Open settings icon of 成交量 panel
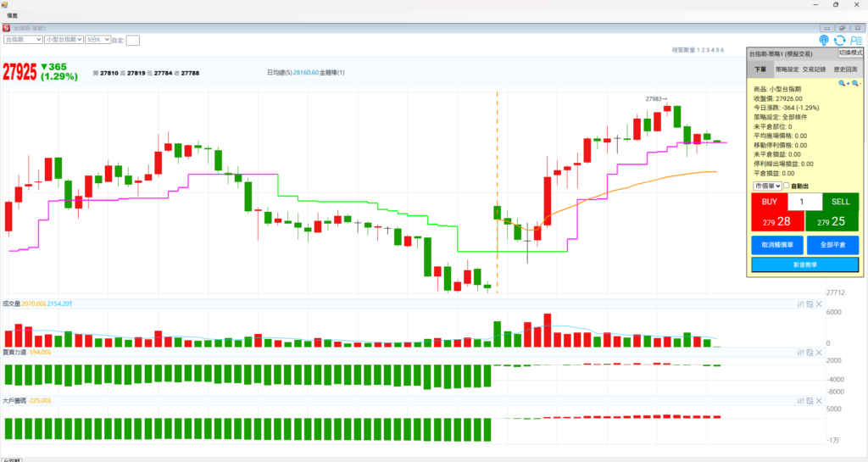This screenshot has height=462, width=868. point(801,303)
